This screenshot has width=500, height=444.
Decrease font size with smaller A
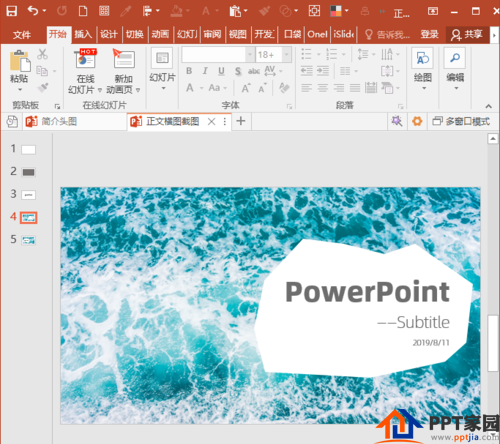(262, 88)
